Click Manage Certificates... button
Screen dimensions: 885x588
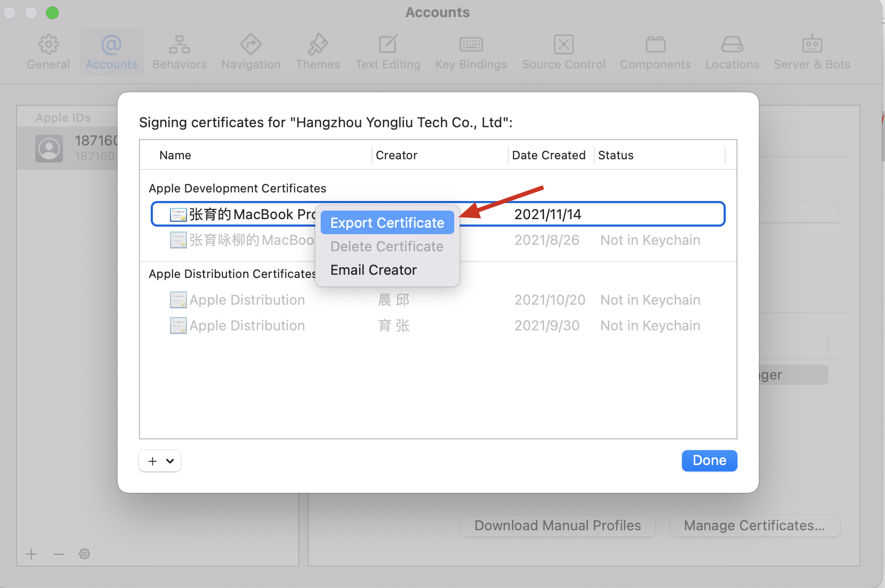[x=755, y=526]
